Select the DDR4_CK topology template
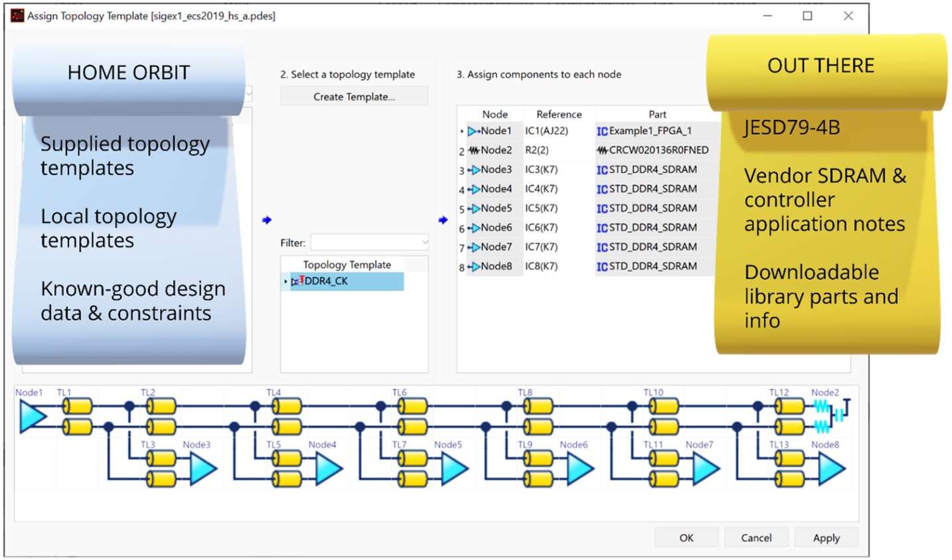 (x=330, y=281)
